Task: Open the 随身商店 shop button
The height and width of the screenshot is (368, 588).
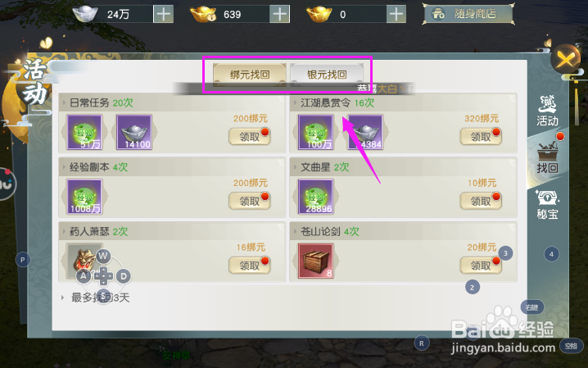Action: pyautogui.click(x=468, y=14)
